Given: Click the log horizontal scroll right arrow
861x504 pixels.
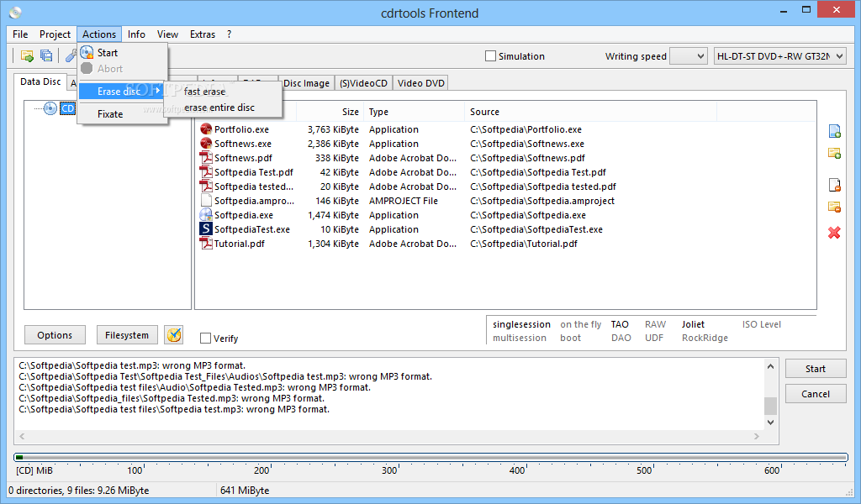Looking at the screenshot, I should 757,437.
